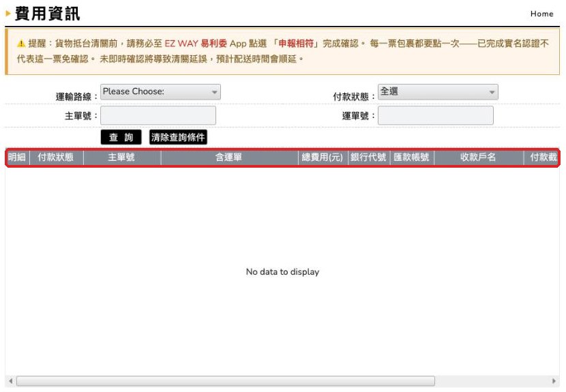The width and height of the screenshot is (566, 392).
Task: Click the 主單號 table column header
Action: [x=121, y=157]
